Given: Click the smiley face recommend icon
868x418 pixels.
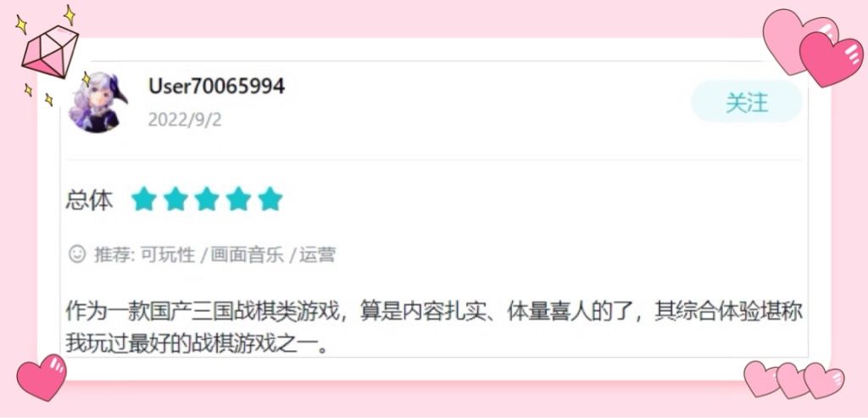Looking at the screenshot, I should tap(77, 254).
